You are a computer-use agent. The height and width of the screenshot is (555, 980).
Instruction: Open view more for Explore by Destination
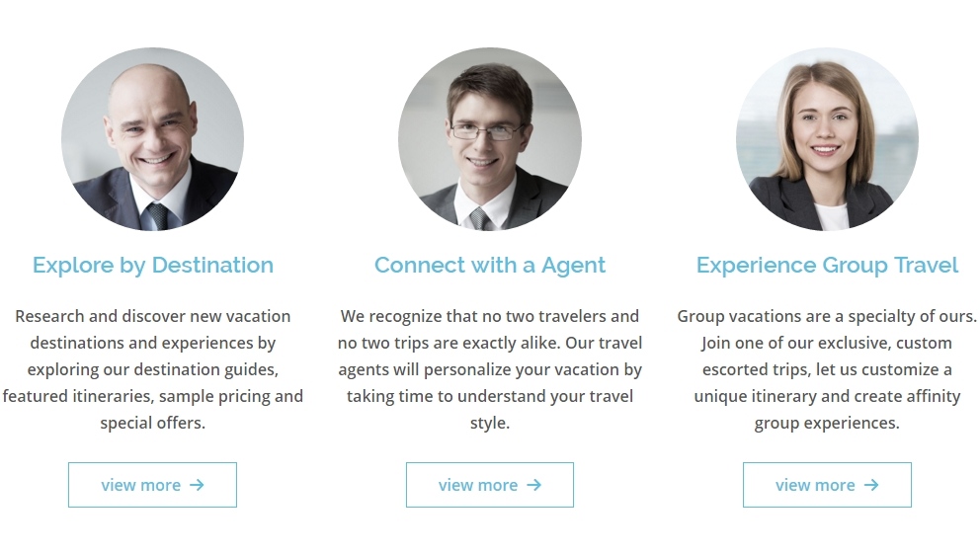(152, 485)
